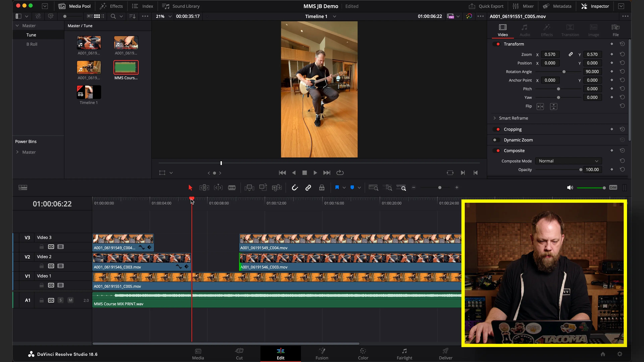The height and width of the screenshot is (362, 644).
Task: Click the blue flag marker icon
Action: tap(337, 188)
